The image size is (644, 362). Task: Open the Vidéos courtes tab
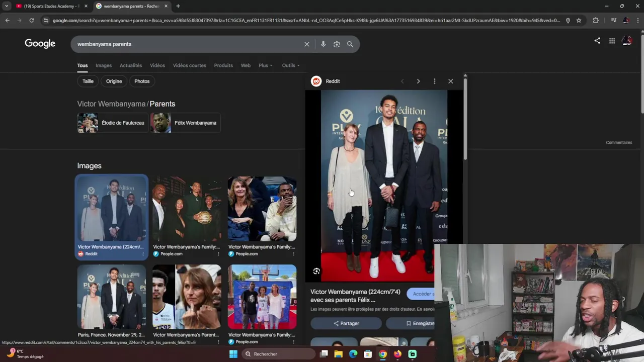[190, 65]
